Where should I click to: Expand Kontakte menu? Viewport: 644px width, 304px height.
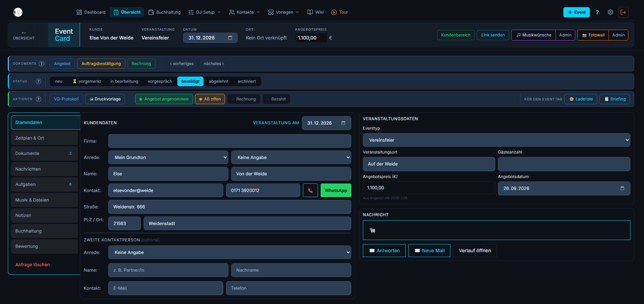tap(244, 12)
